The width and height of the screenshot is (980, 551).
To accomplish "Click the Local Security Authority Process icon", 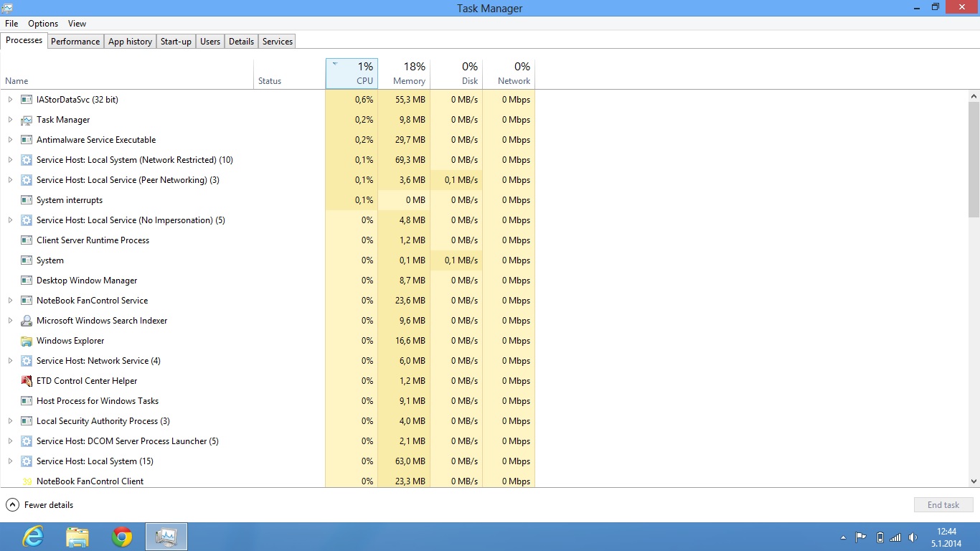I will 27,421.
